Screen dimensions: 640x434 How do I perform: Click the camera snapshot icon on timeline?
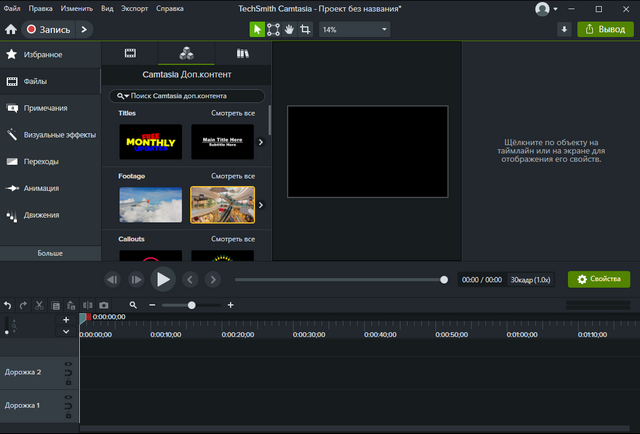[x=103, y=305]
